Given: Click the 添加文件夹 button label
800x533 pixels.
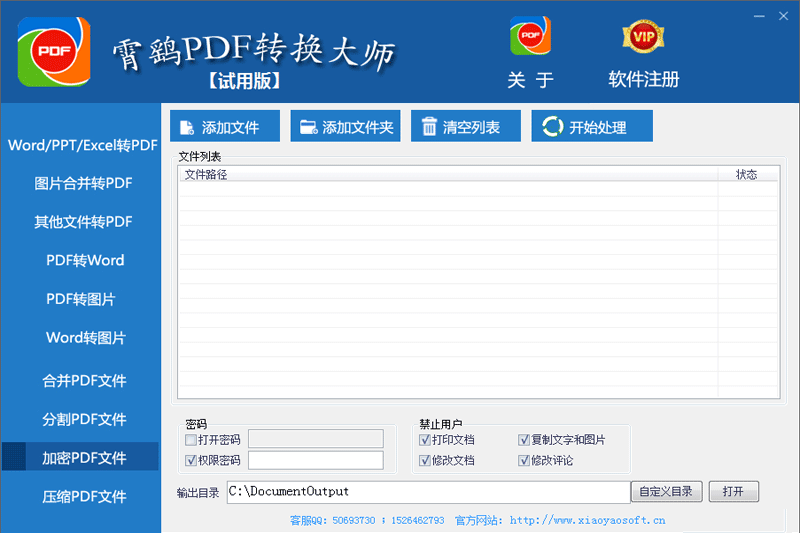Looking at the screenshot, I should pyautogui.click(x=358, y=127).
